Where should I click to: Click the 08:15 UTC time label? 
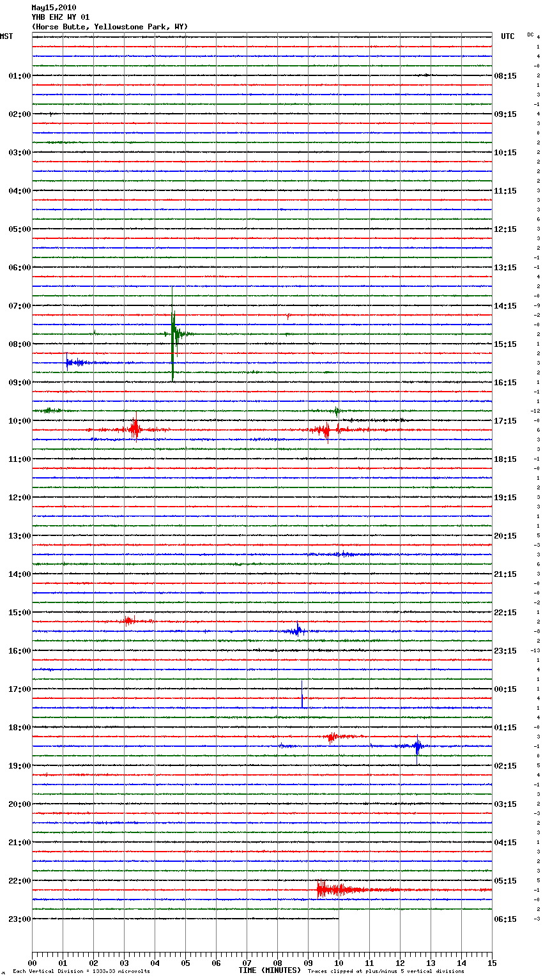tap(505, 76)
